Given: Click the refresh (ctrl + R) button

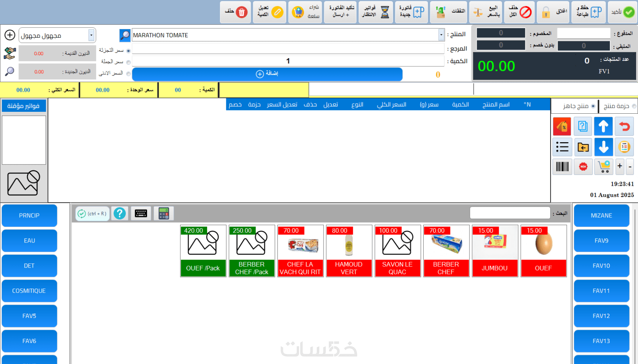Looking at the screenshot, I should pyautogui.click(x=92, y=214).
